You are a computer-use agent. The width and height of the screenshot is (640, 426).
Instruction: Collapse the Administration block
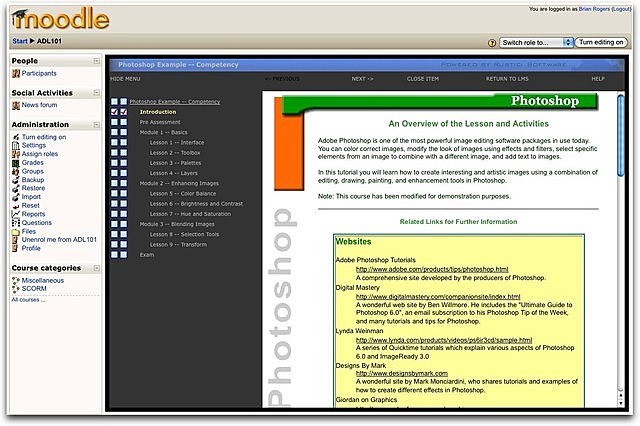[x=97, y=124]
